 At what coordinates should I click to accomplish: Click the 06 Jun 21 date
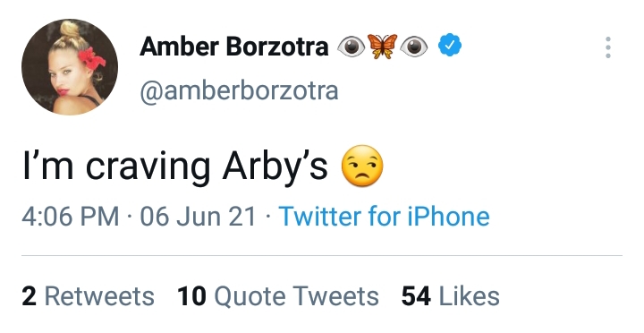[198, 217]
